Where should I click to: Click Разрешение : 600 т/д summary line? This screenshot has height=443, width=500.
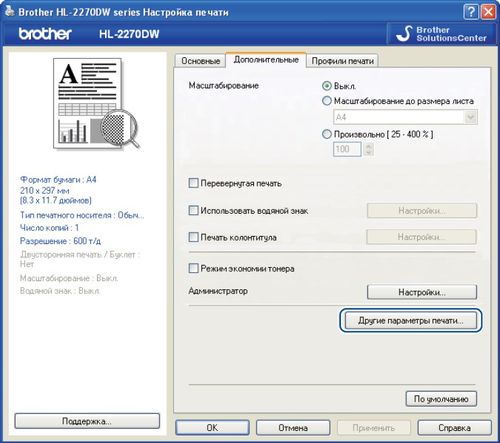(x=60, y=241)
